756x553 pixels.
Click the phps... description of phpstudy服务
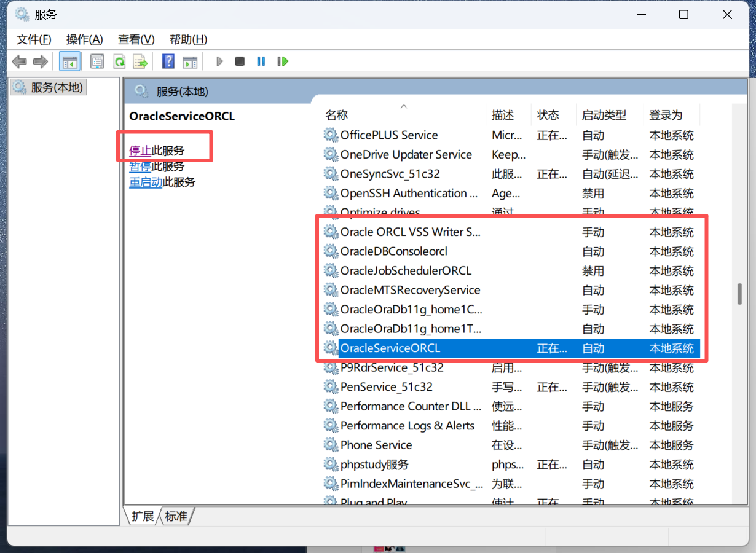(x=508, y=465)
